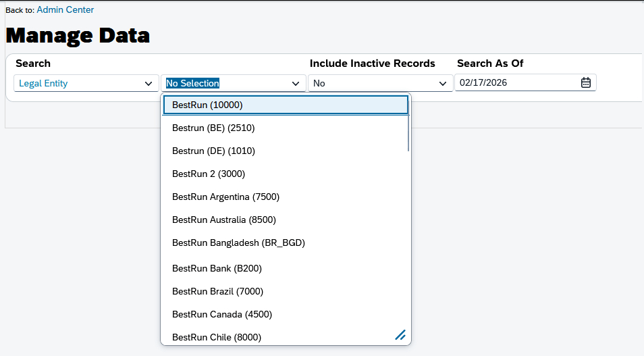Collapse the No Selection dropdown arrow

(295, 84)
